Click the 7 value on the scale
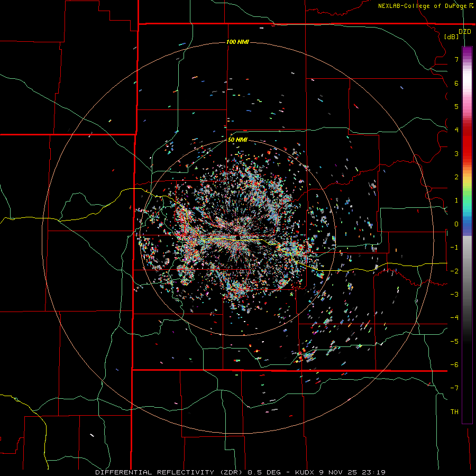 pos(456,59)
